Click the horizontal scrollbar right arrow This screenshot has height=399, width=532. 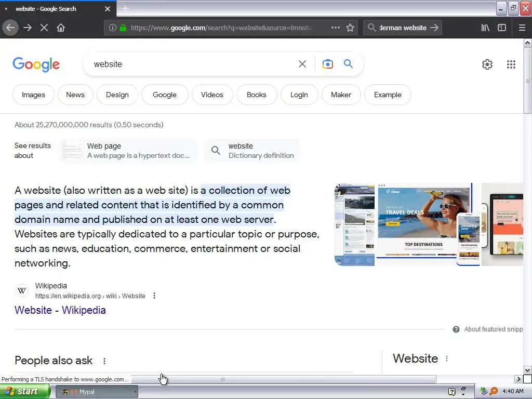point(518,379)
